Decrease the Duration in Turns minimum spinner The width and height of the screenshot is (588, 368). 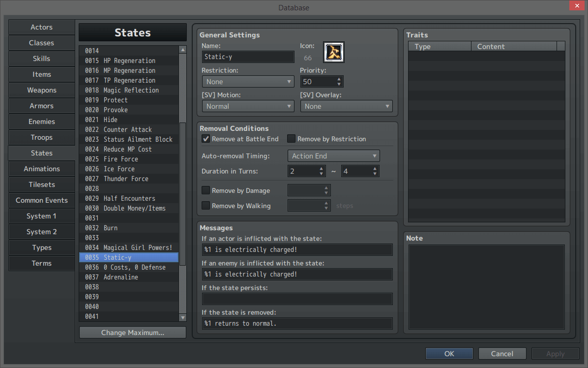321,173
